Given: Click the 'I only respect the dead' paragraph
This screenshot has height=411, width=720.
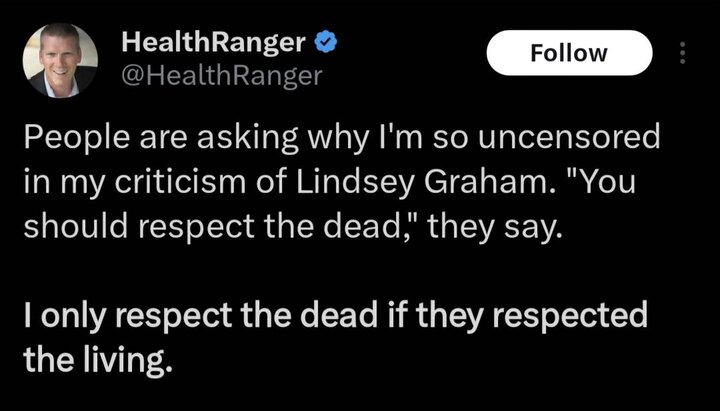Looking at the screenshot, I should tap(335, 337).
